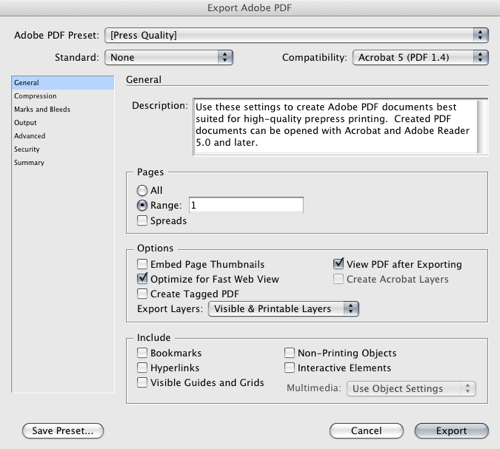
Task: Select the General category
Action: pyautogui.click(x=63, y=83)
